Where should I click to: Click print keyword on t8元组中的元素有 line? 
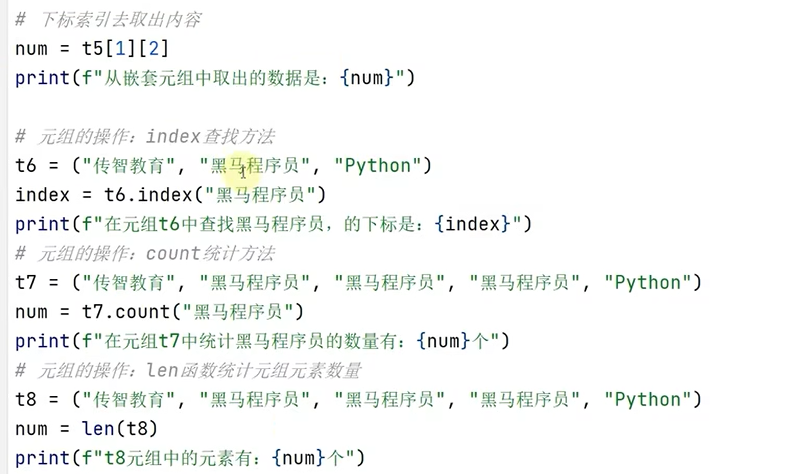tap(42, 458)
